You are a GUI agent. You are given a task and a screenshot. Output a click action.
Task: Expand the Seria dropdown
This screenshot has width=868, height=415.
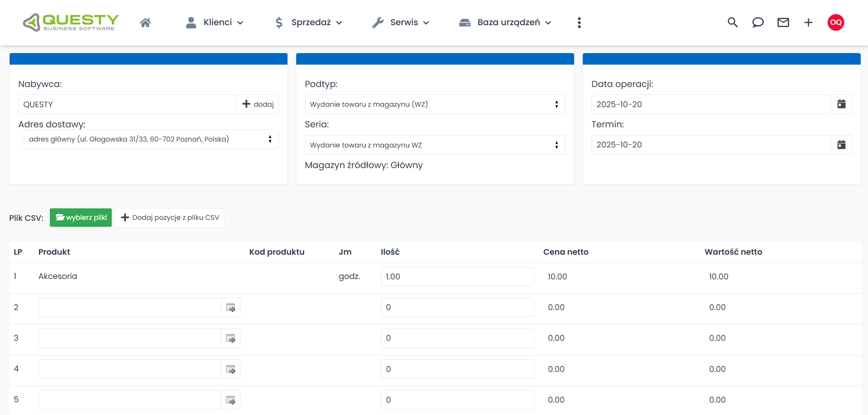pos(434,145)
